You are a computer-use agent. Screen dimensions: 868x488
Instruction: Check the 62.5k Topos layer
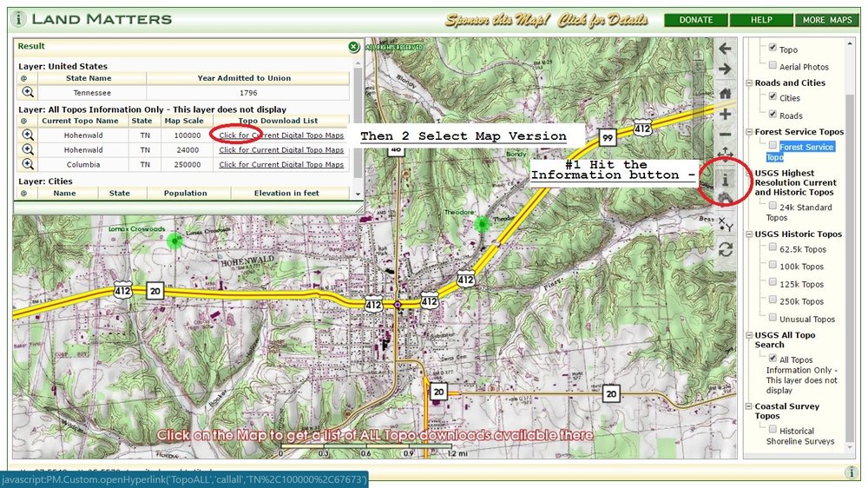(x=773, y=247)
